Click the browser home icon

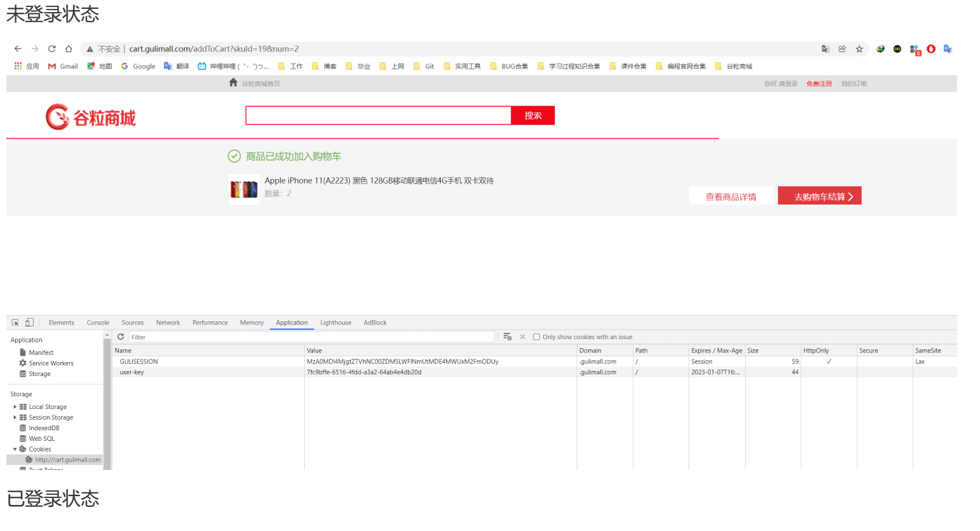click(x=69, y=49)
